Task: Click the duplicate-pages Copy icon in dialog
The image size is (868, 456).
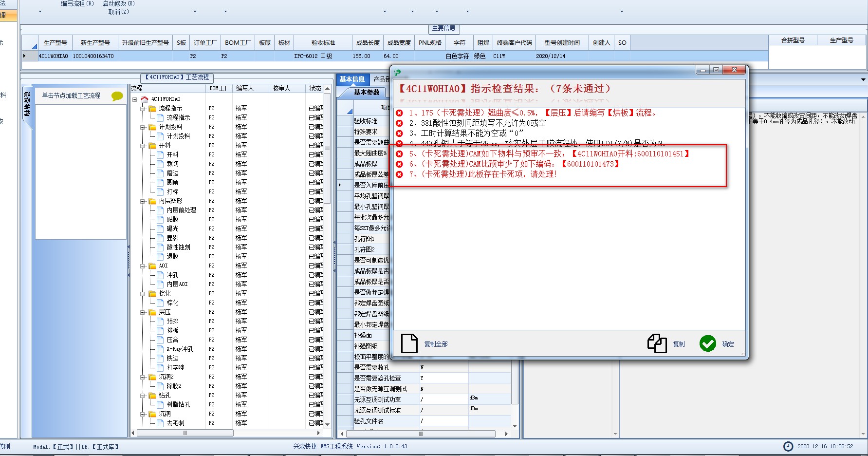Action: 657,343
